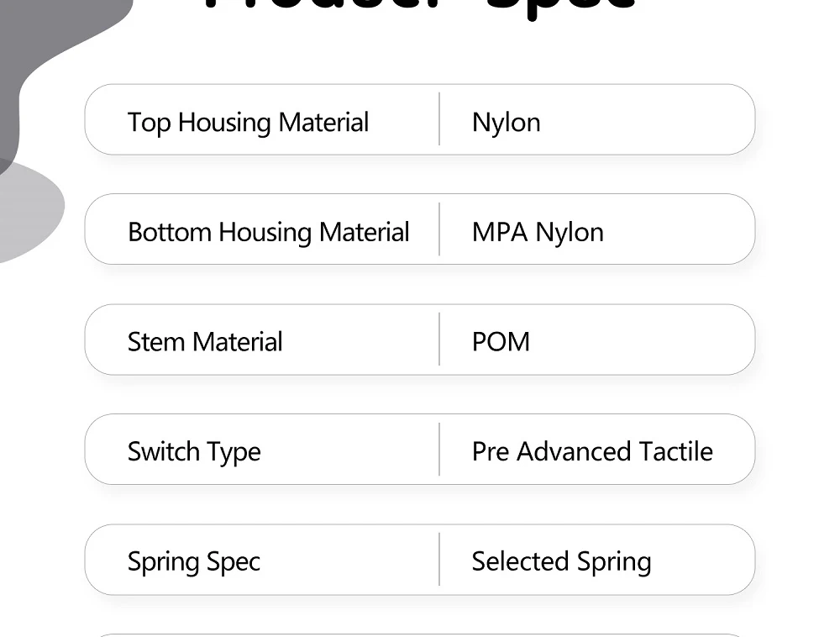Click the divider in the Spring Spec row
This screenshot has width=840, height=637.
[439, 559]
